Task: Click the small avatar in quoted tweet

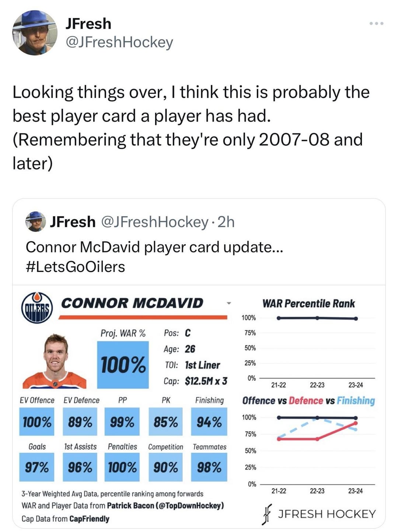Action: point(35,221)
